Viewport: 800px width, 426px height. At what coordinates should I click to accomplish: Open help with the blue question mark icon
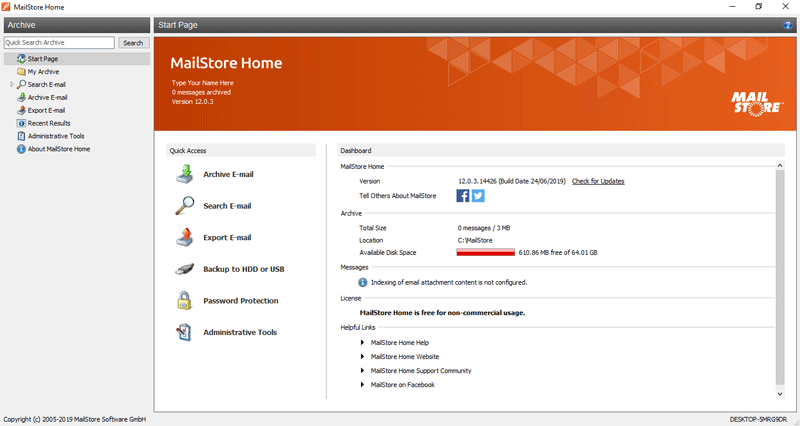788,25
